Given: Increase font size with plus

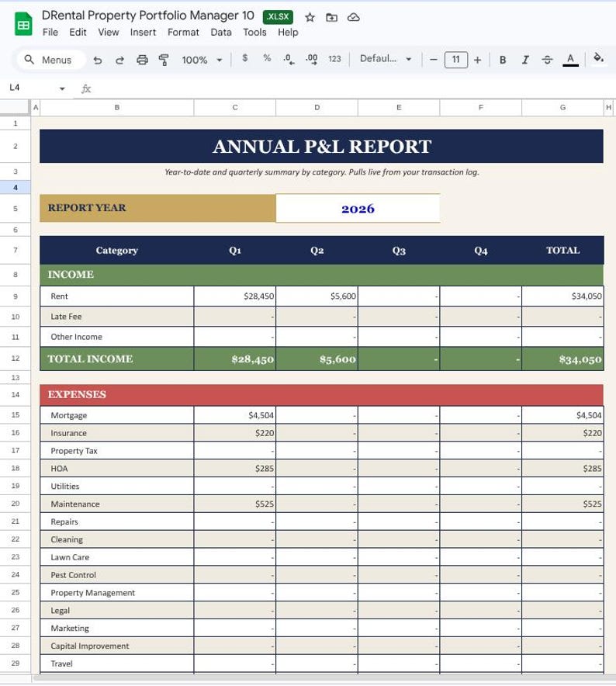Looking at the screenshot, I should click(x=478, y=60).
